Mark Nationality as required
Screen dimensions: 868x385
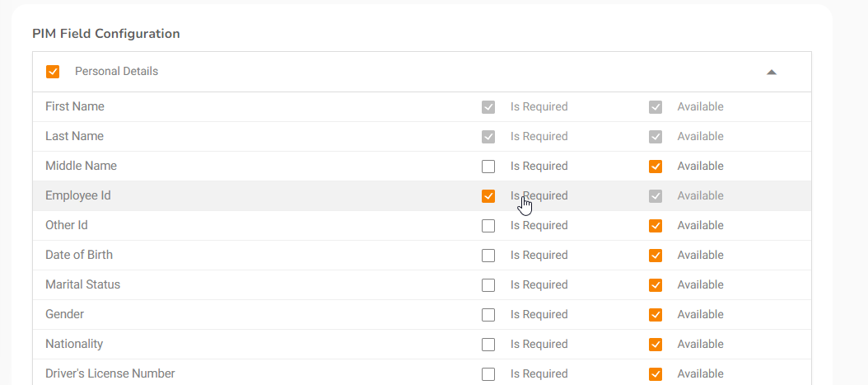pyautogui.click(x=488, y=345)
